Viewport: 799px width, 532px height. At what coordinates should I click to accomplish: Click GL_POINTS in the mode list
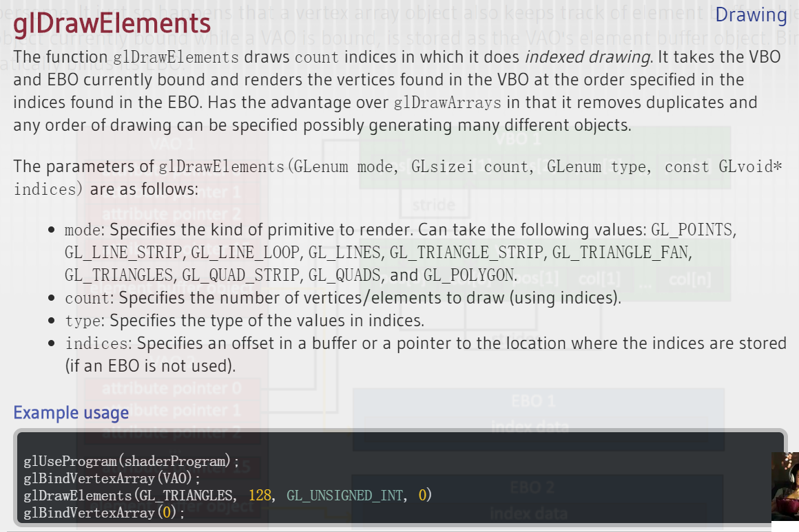click(x=692, y=230)
